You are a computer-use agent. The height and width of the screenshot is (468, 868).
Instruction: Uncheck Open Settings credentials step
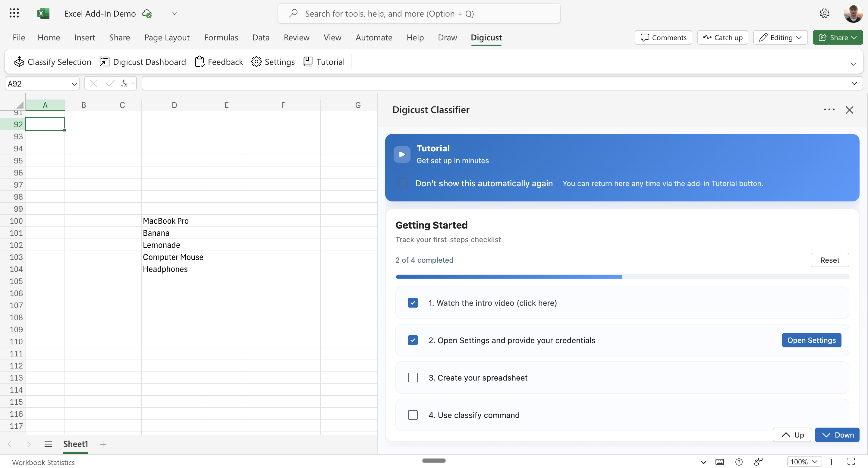click(x=413, y=340)
